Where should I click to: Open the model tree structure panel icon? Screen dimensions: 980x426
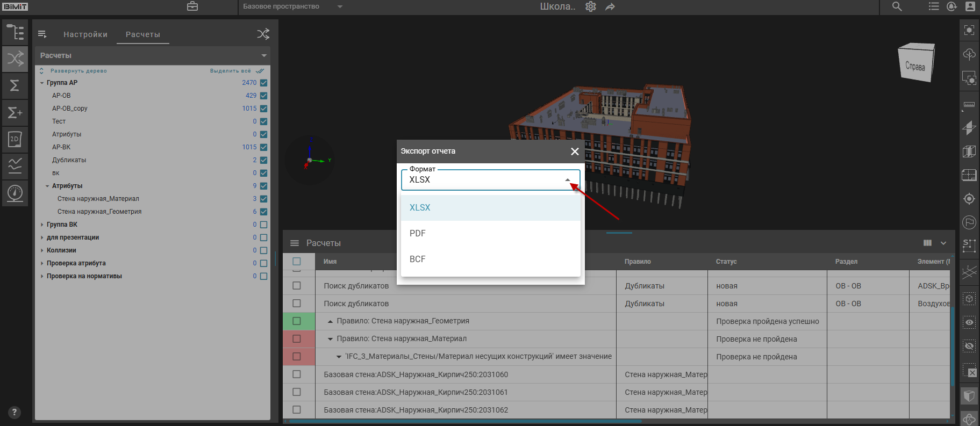(x=15, y=32)
